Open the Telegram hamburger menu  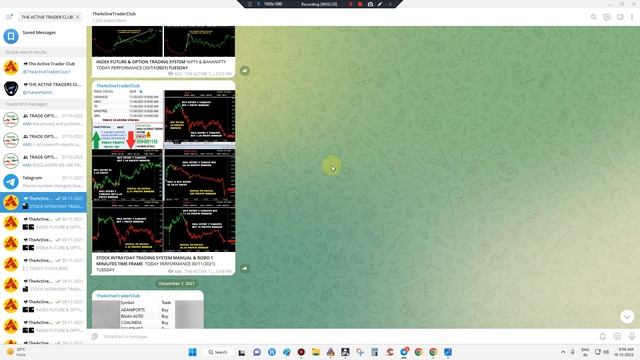pos(9,17)
